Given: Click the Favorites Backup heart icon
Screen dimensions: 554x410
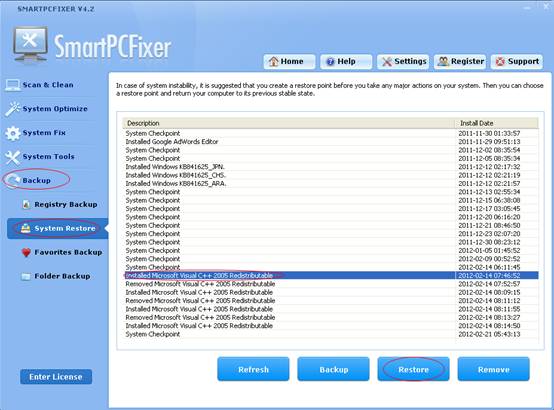Looking at the screenshot, I should pyautogui.click(x=26, y=252).
